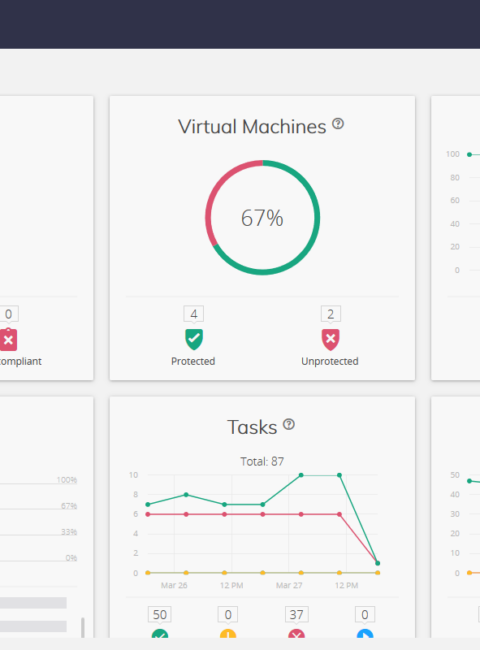Click blue running tasks play icon
This screenshot has height=650, width=480.
pos(365,634)
